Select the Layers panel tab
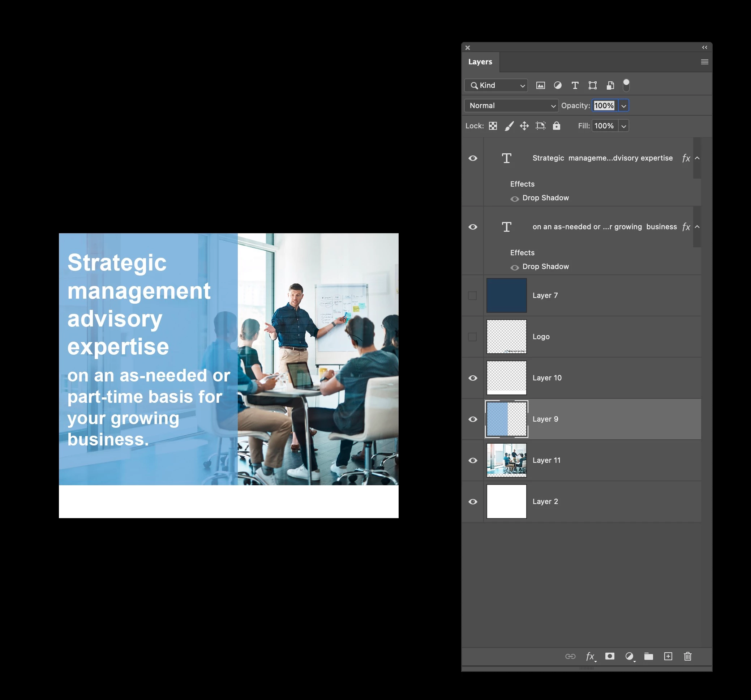Viewport: 751px width, 700px height. (x=480, y=62)
